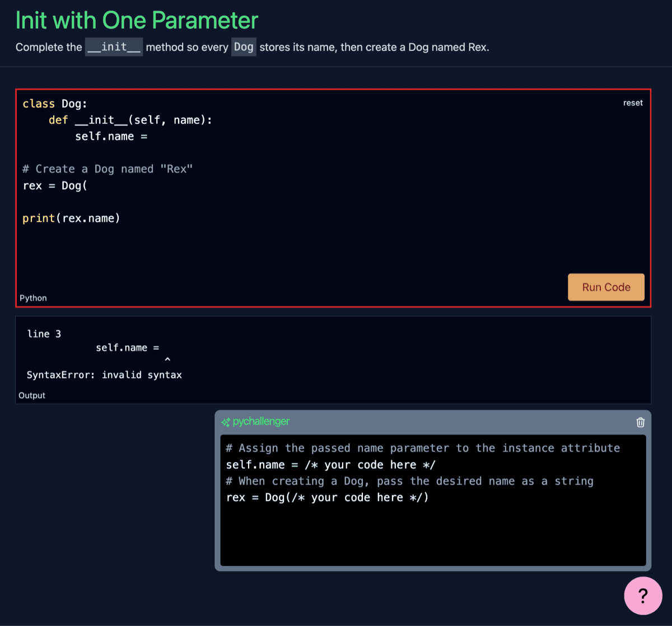
Task: Click the Create a Dog comment line
Action: 108,169
